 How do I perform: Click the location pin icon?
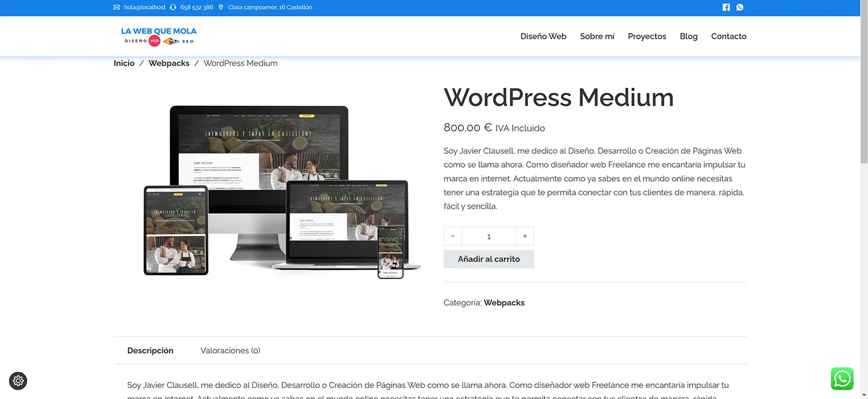coord(220,8)
